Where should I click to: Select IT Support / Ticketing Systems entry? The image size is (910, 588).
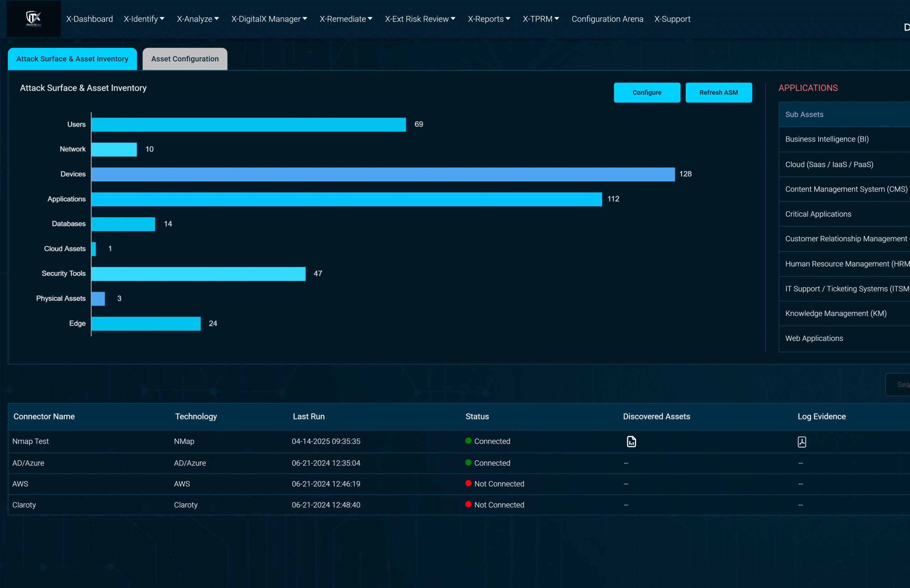[844, 289]
